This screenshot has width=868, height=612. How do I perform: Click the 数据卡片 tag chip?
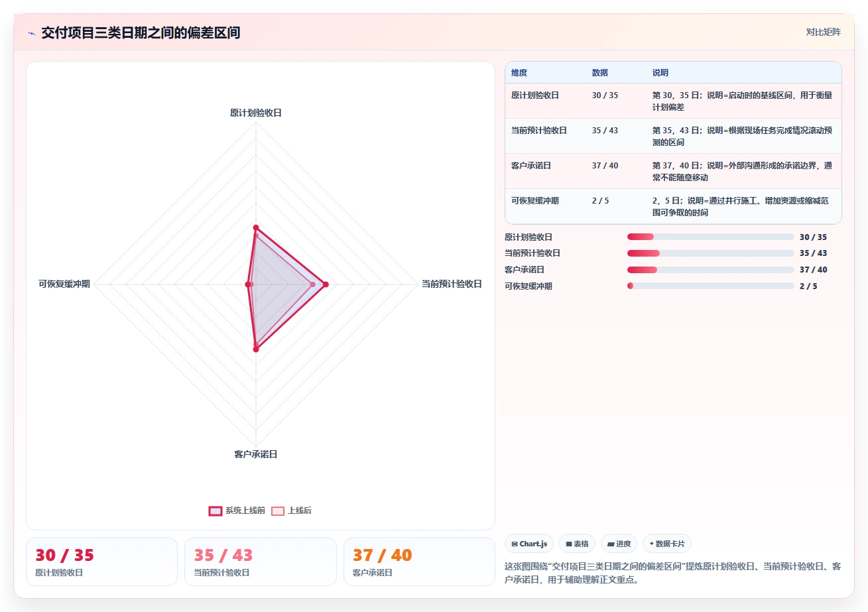point(666,544)
